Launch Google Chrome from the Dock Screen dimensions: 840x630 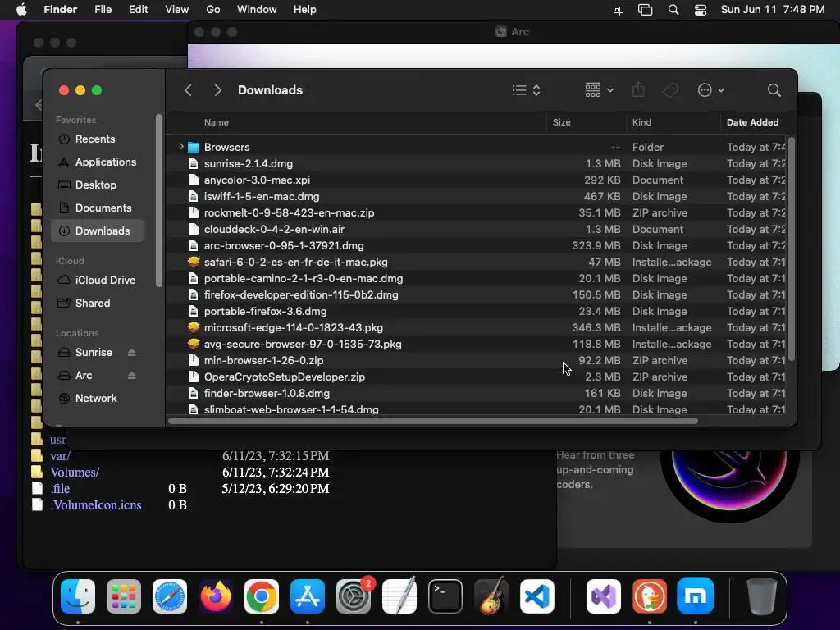point(262,596)
